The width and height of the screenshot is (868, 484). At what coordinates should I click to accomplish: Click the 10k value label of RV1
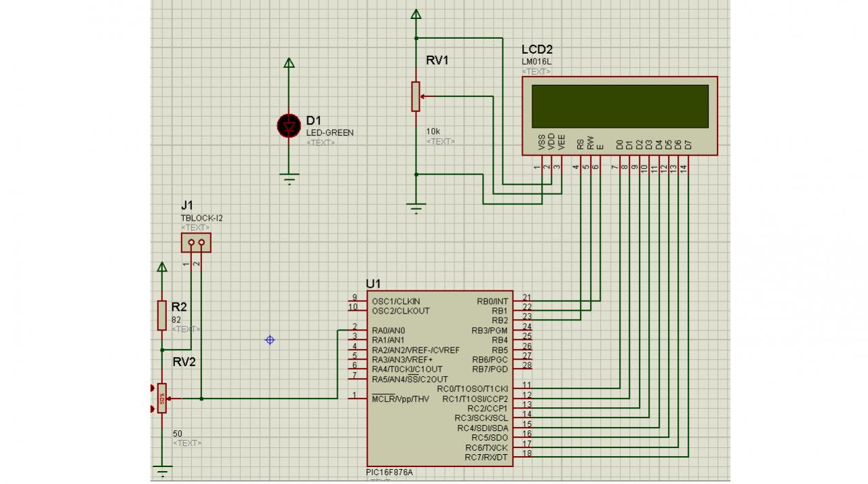(x=433, y=131)
